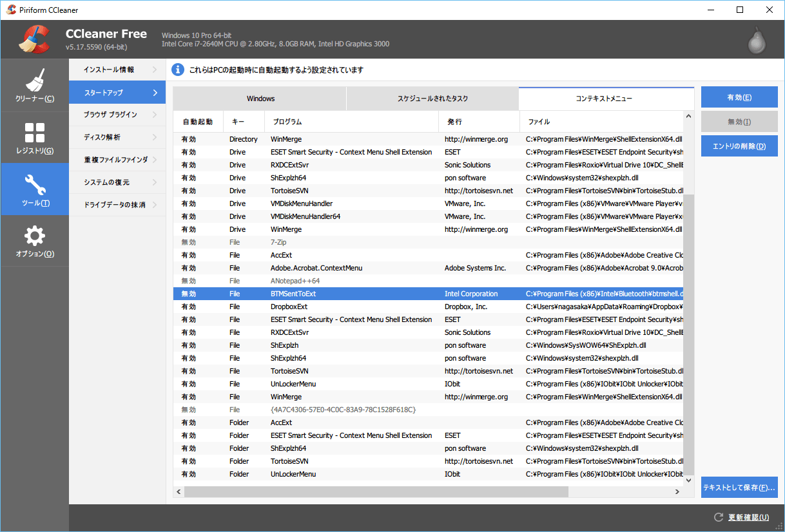The width and height of the screenshot is (785, 532).
Task: Expand the ディスク解析 chevron
Action: point(155,137)
